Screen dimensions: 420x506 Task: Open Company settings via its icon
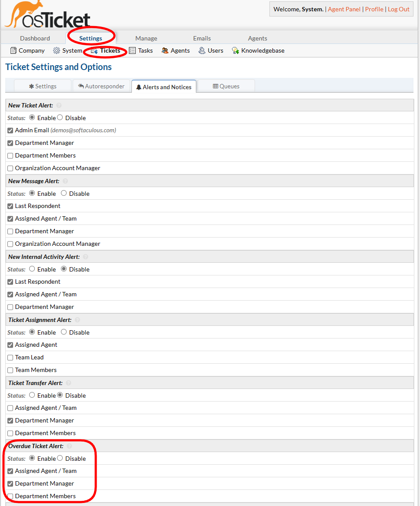[x=13, y=50]
